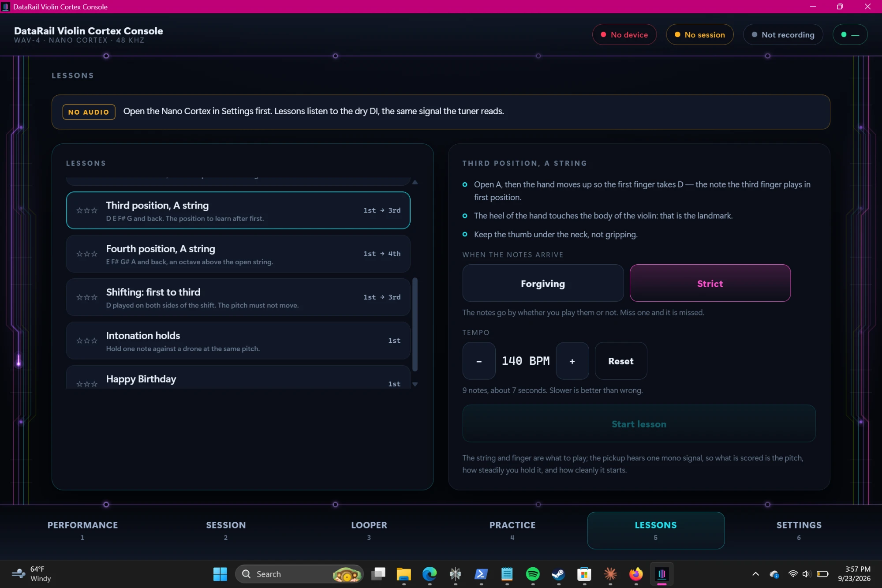The height and width of the screenshot is (588, 882).
Task: Select the Intonation holds lesson
Action: pos(238,341)
